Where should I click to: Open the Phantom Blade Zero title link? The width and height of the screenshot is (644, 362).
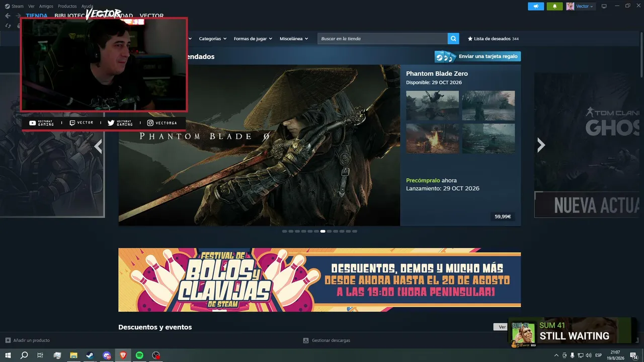pyautogui.click(x=437, y=73)
